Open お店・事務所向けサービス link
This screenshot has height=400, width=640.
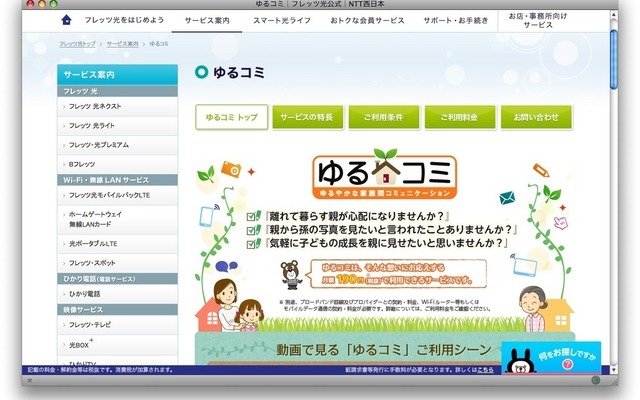(538, 20)
